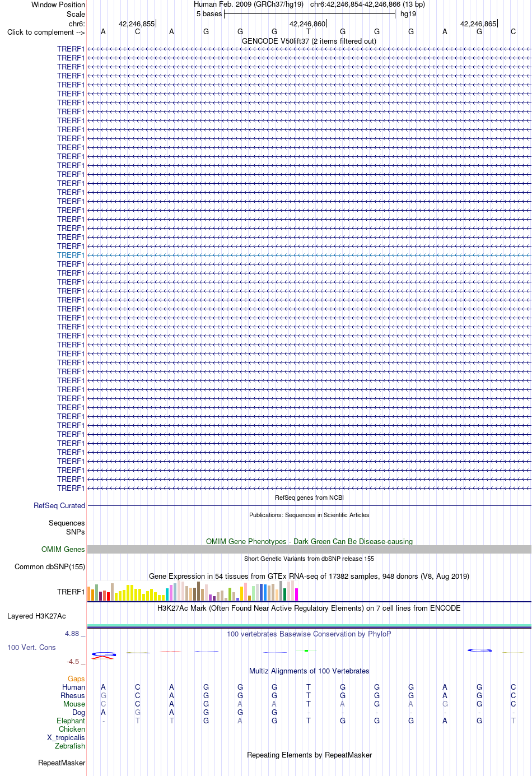Click the 100 Vert. Cons track label
Screen dimensions: 532x776
(31, 647)
